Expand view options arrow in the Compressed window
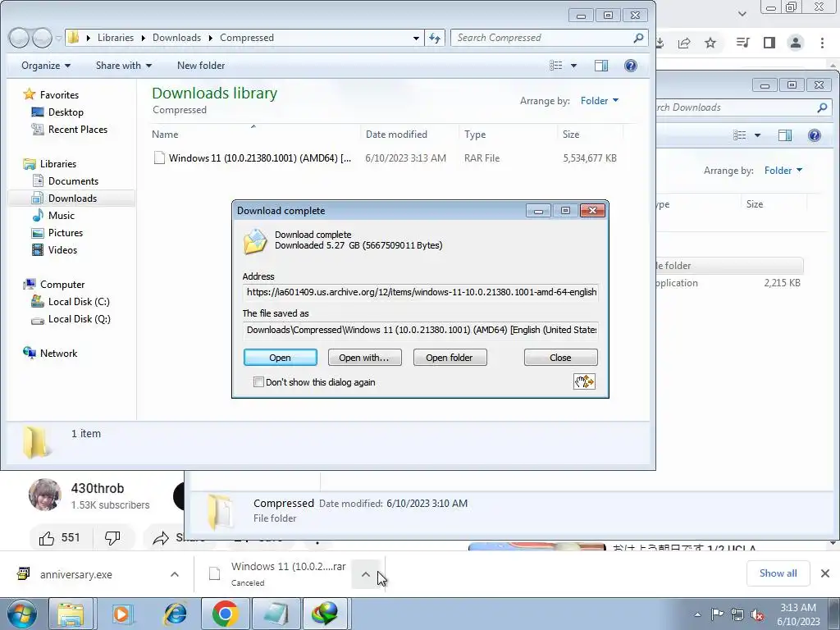This screenshot has width=840, height=630. [x=573, y=66]
